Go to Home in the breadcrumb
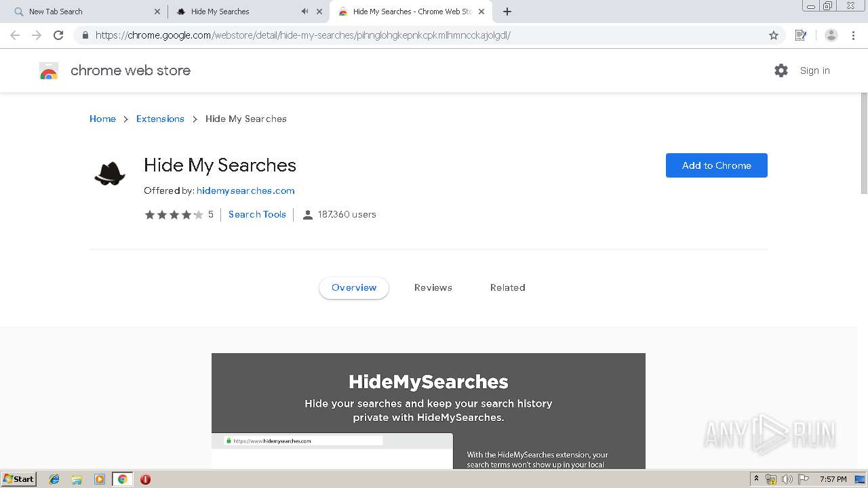The image size is (868, 488). pyautogui.click(x=102, y=119)
